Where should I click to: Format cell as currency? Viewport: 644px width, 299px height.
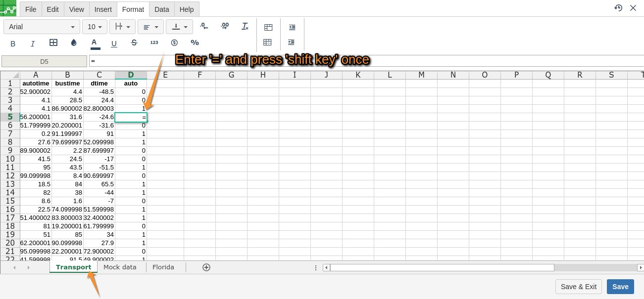[174, 43]
